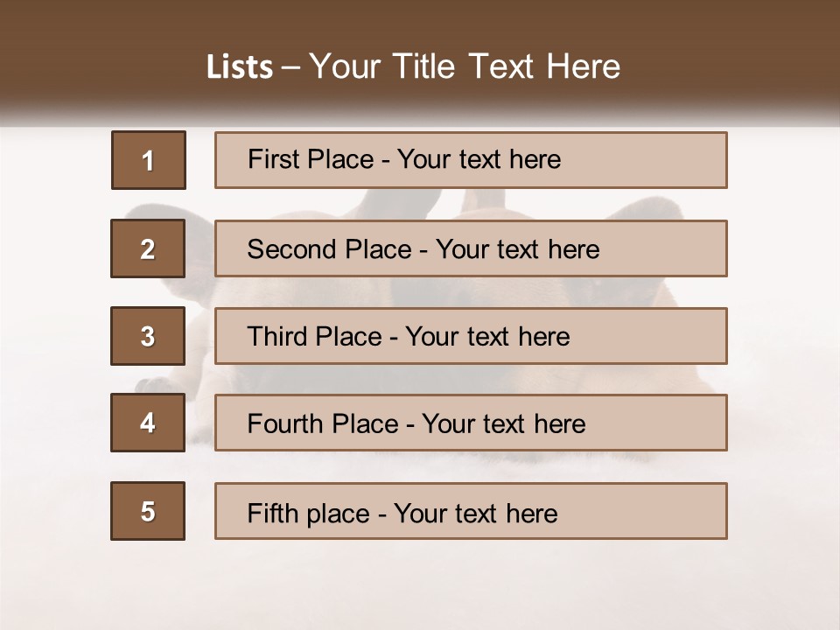Click 'Your Title Text Here' heading
The image size is (840, 630).
point(465,66)
